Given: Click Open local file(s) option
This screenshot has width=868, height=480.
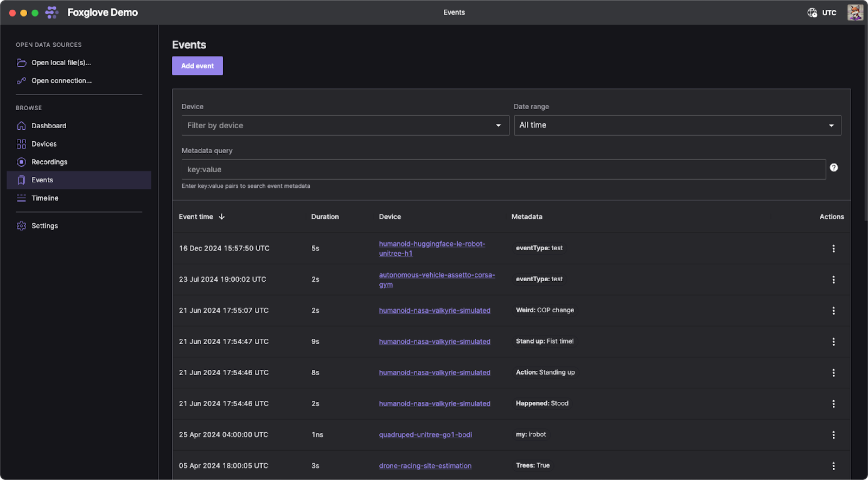Looking at the screenshot, I should click(61, 63).
